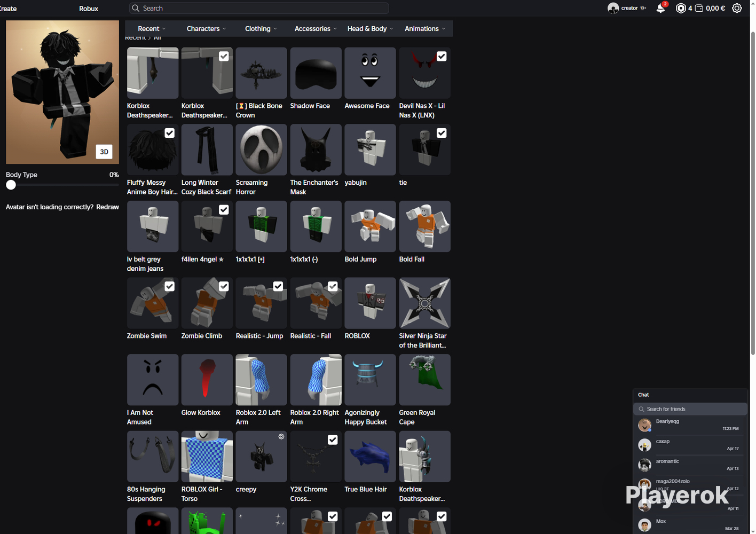Uncheck the Realistic - Jump checkbox
Screen dimensions: 756x534
[x=278, y=286]
